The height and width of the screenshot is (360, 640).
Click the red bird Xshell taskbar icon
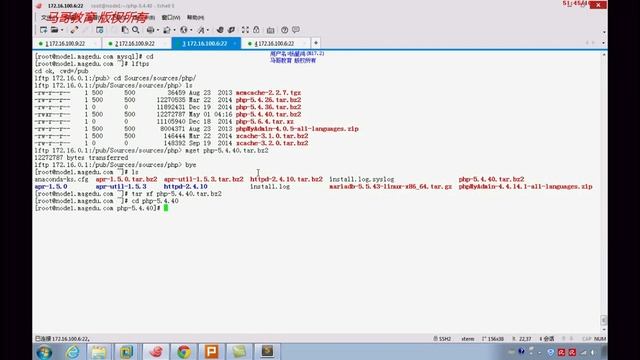(156, 352)
